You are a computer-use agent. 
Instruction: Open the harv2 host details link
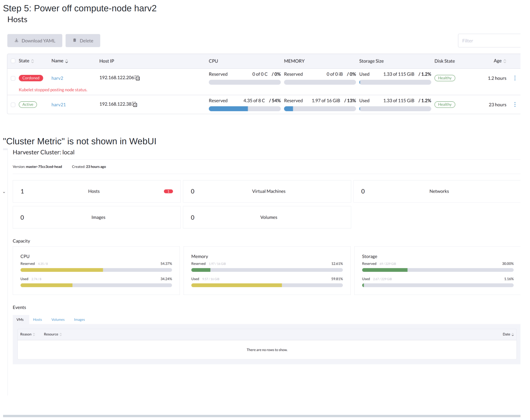click(57, 78)
